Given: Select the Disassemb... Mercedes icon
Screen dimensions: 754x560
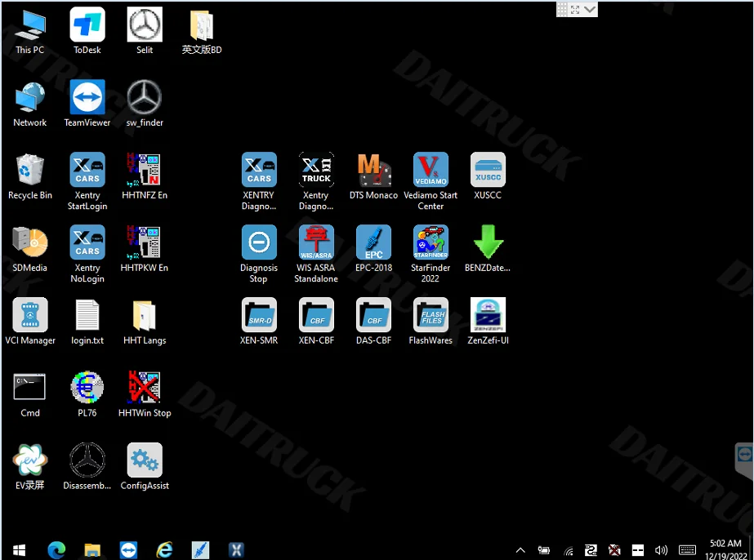Looking at the screenshot, I should 87,466.
